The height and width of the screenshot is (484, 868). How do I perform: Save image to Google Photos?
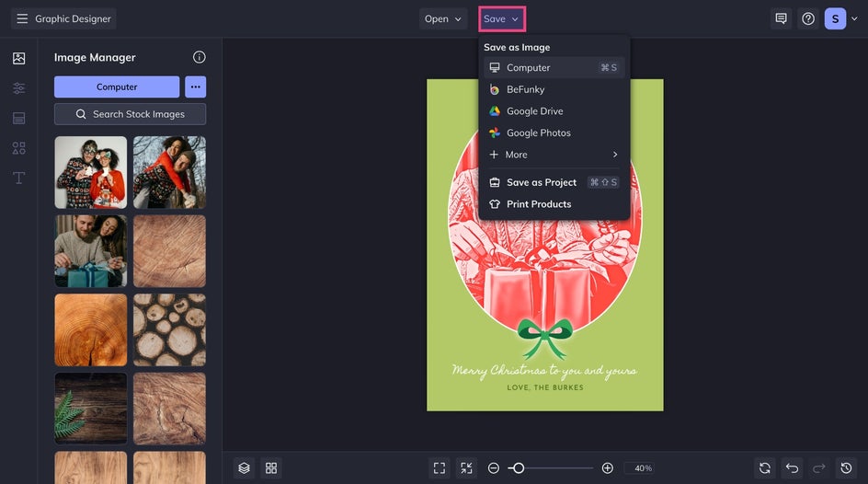(x=554, y=133)
